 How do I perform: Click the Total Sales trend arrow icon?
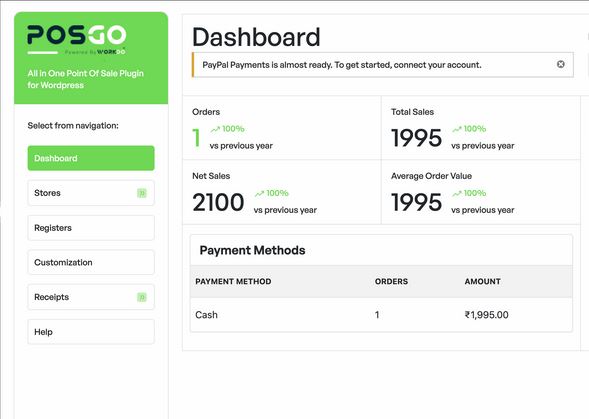click(x=457, y=129)
